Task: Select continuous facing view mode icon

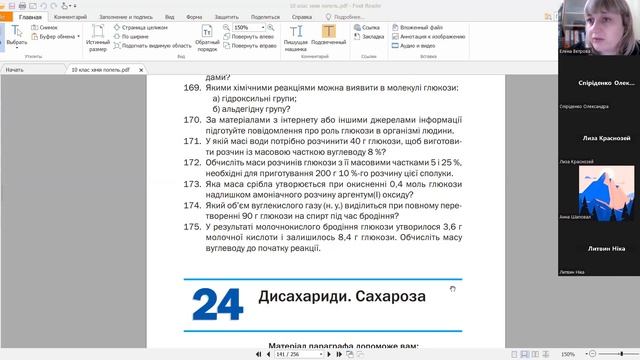Action: tap(546, 354)
